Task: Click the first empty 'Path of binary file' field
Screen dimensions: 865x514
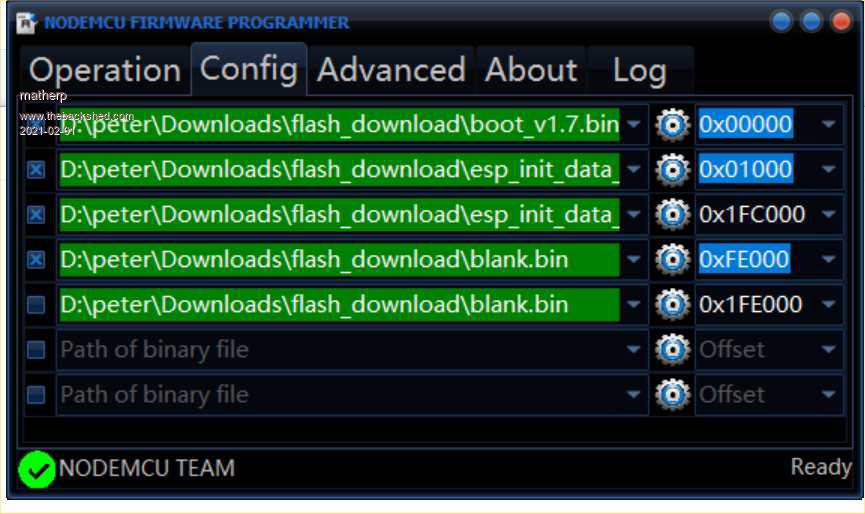Action: coord(340,350)
